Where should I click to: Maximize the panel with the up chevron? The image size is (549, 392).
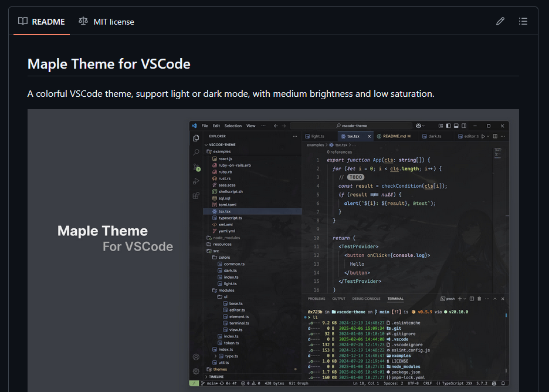click(x=495, y=299)
